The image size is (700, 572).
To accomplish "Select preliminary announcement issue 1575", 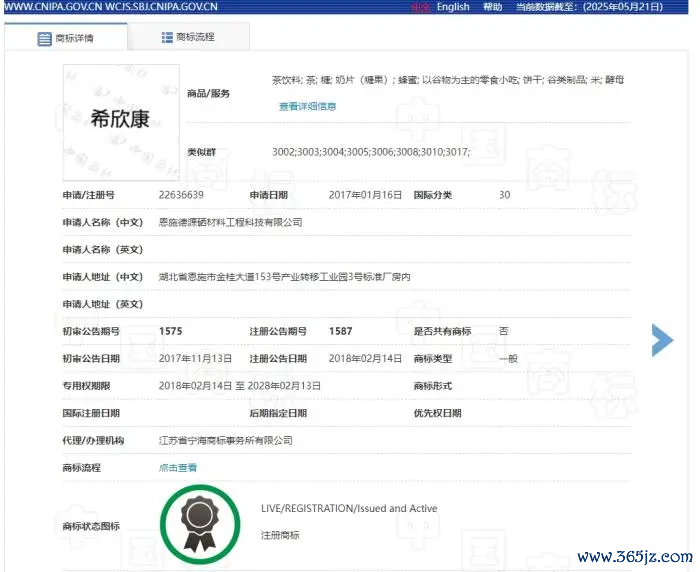I will pyautogui.click(x=171, y=331).
